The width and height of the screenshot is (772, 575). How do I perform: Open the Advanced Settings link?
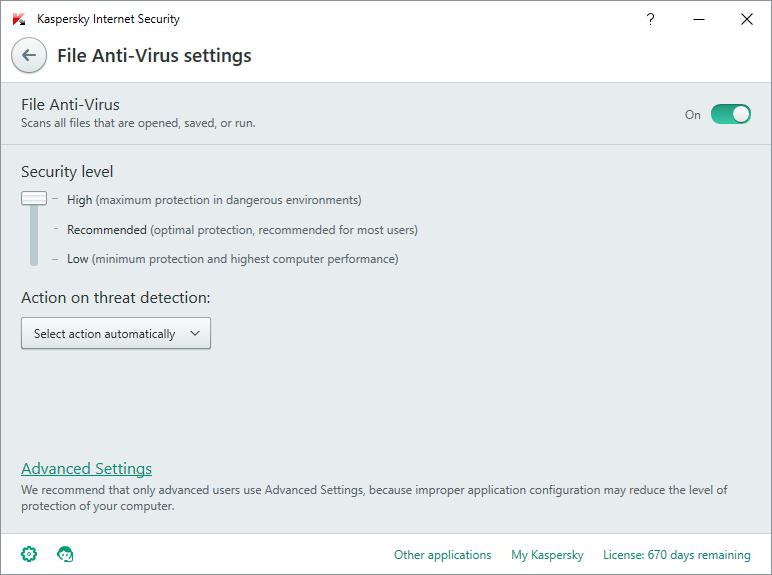pyautogui.click(x=86, y=469)
